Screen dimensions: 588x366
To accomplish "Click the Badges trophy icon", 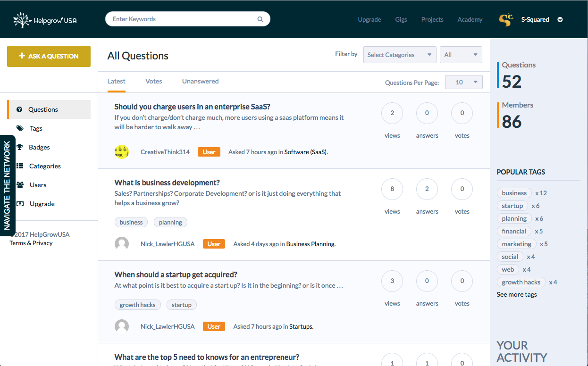I will point(20,147).
